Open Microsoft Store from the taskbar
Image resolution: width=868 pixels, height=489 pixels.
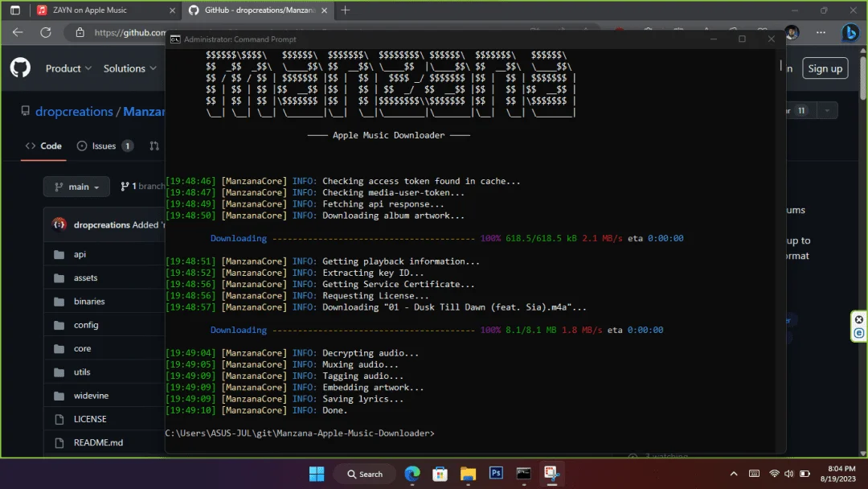pos(440,474)
